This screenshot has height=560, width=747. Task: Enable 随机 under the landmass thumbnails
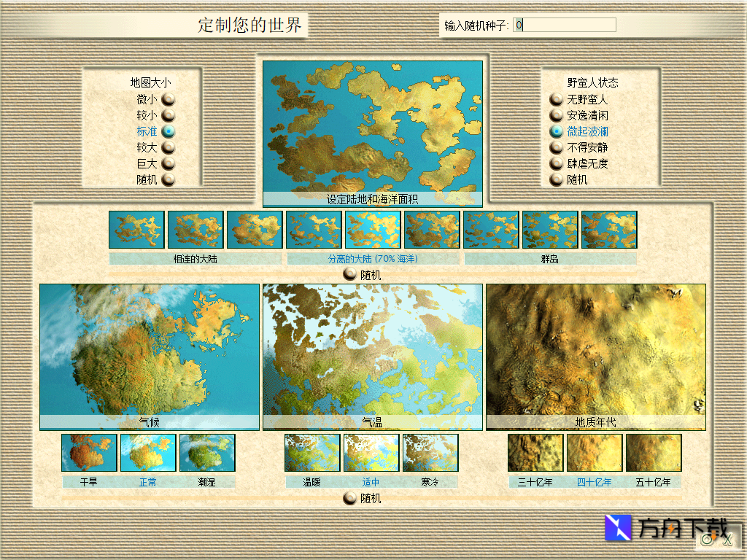point(350,275)
